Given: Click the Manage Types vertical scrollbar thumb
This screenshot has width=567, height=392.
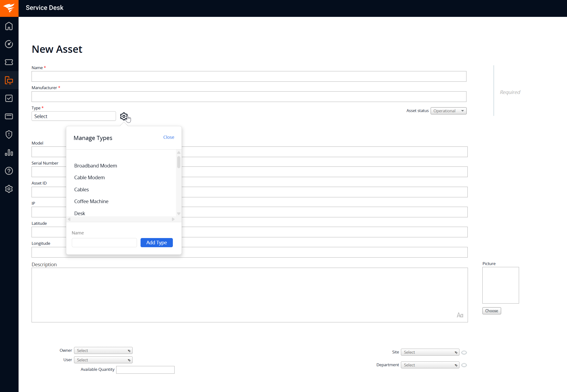Looking at the screenshot, I should 179,162.
